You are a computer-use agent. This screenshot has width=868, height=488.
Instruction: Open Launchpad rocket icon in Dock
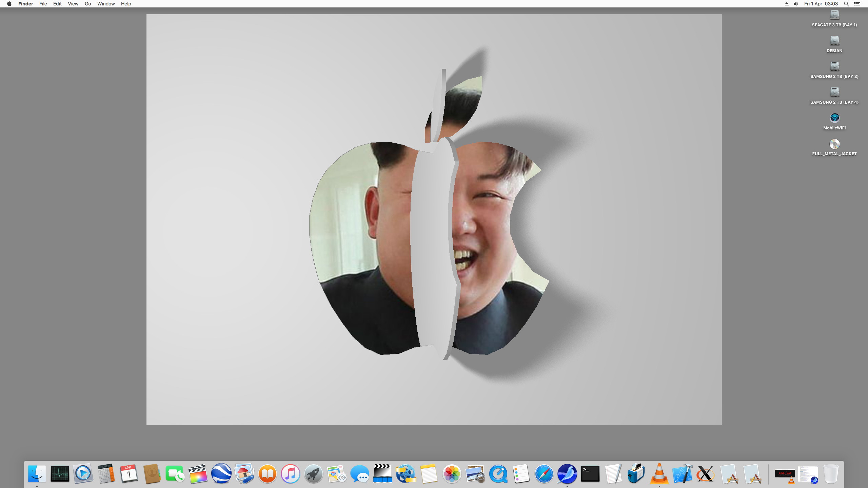coord(313,473)
